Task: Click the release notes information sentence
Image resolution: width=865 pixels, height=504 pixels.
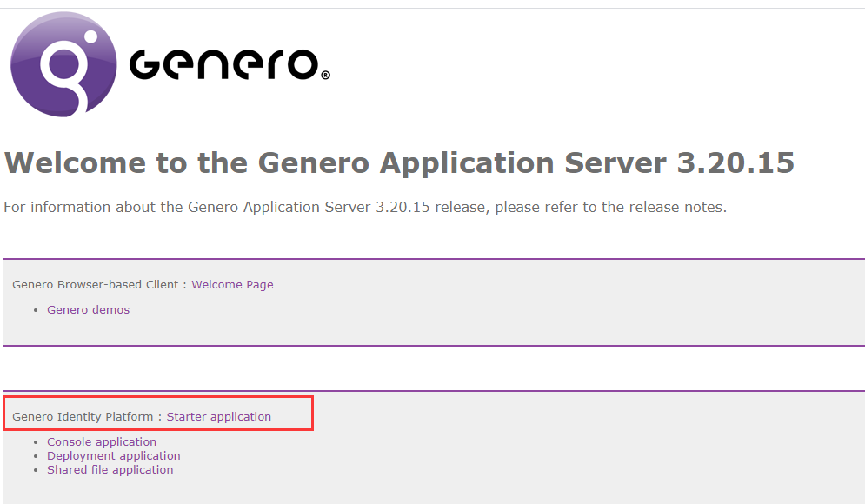Action: pos(365,208)
